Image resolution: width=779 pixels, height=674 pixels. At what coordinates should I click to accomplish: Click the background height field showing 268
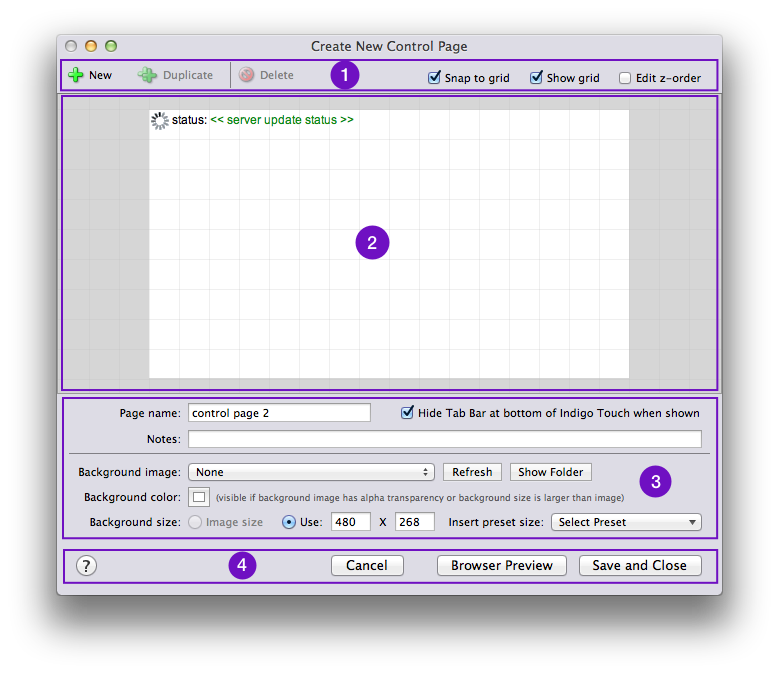pos(415,522)
